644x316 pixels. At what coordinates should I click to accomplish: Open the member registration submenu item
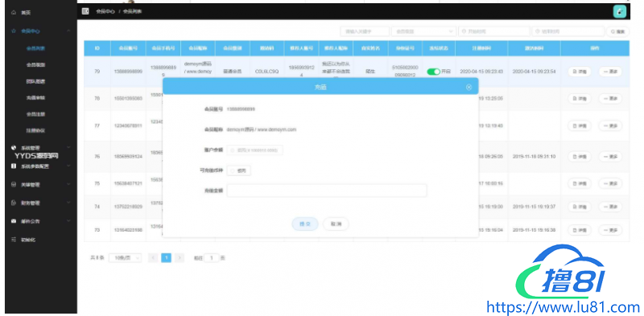point(35,114)
